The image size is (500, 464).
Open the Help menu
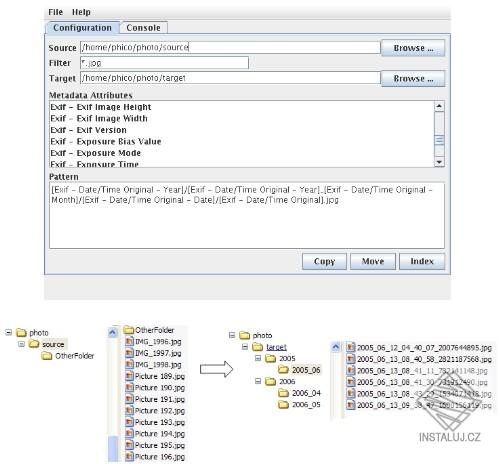pos(81,12)
